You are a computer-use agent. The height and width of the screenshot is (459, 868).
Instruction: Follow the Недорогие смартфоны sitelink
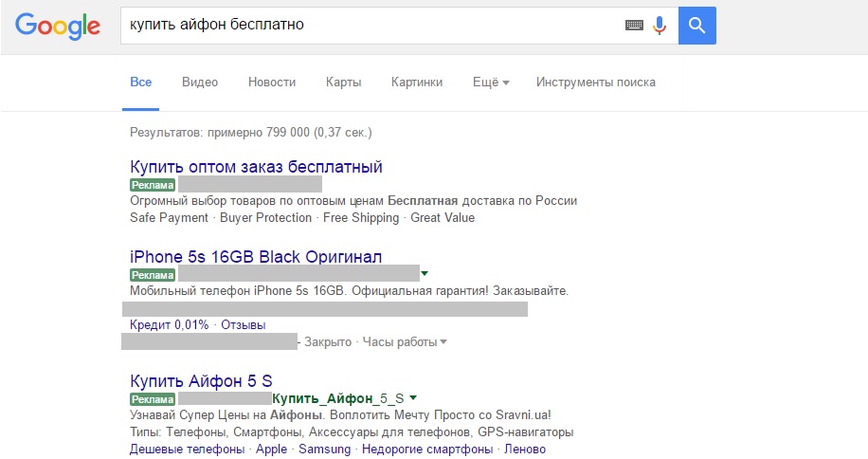427,449
